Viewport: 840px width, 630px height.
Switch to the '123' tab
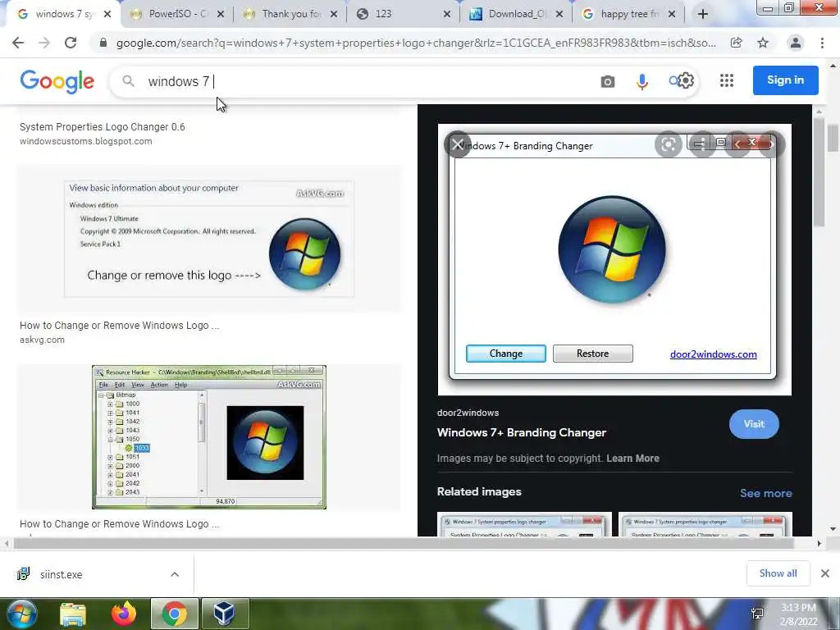[x=404, y=15]
